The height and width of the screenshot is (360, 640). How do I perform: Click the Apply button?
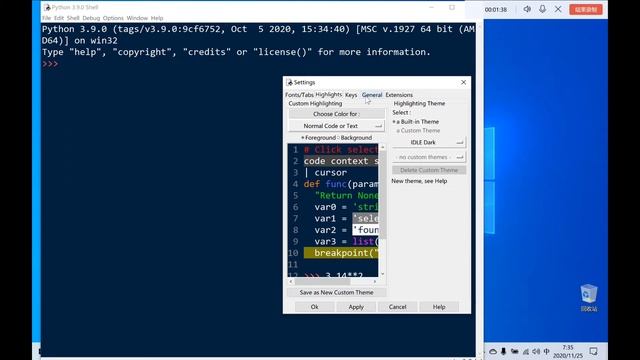click(x=356, y=307)
